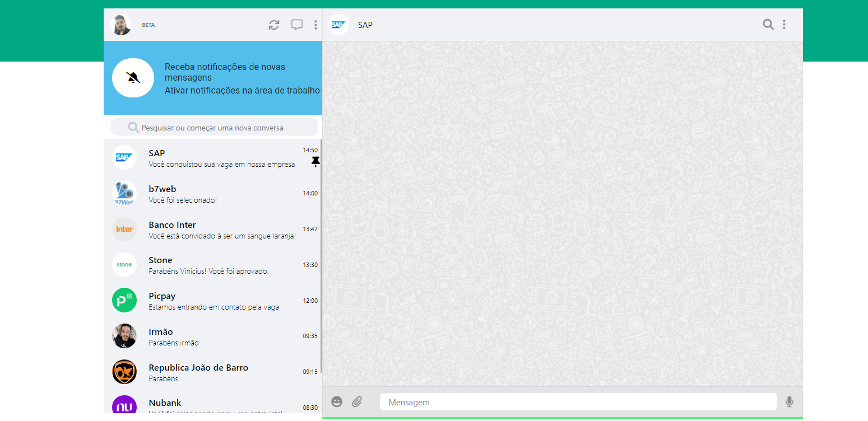The width and height of the screenshot is (868, 421).
Task: Click 'Você conquistou sua vaga em nossa empresa' preview
Action: click(x=222, y=164)
